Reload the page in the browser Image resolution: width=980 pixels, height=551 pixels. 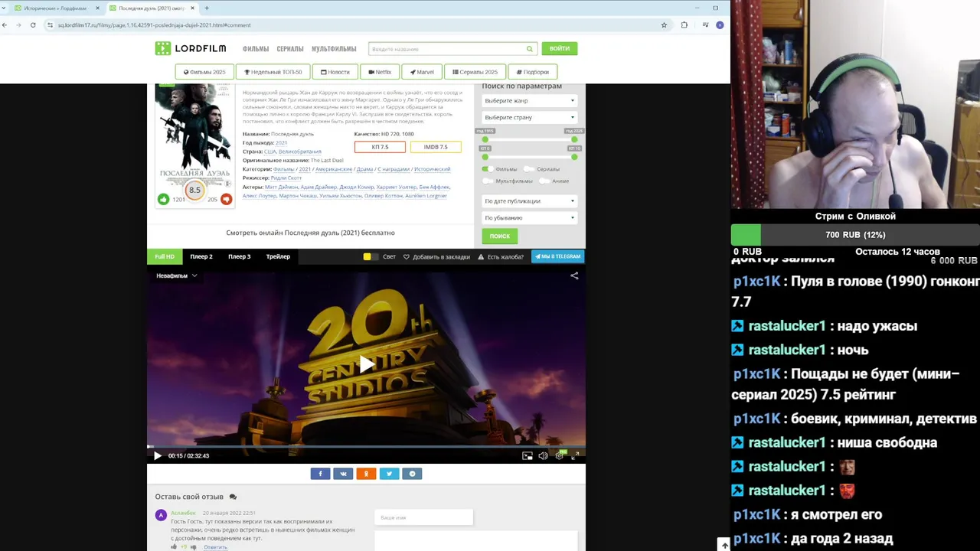33,24
